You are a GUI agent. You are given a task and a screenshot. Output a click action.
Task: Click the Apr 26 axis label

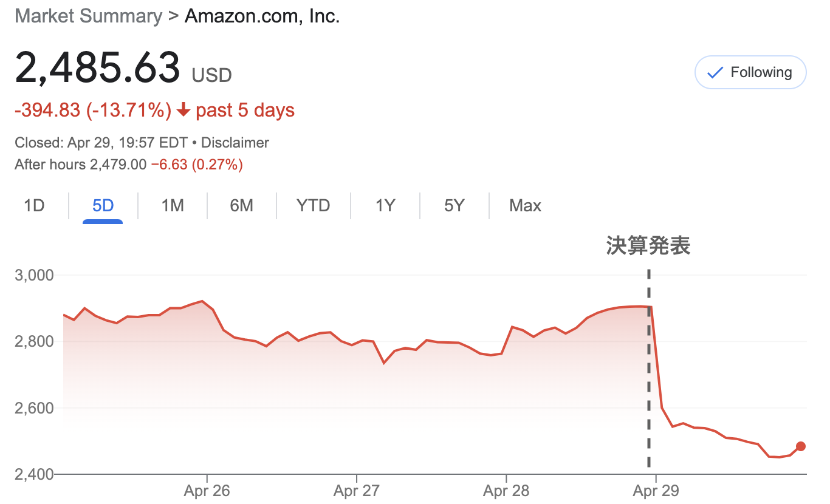[207, 491]
